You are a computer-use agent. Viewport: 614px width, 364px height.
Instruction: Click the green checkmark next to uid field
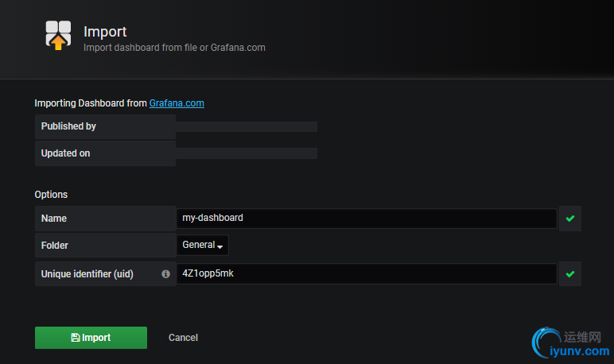click(569, 274)
